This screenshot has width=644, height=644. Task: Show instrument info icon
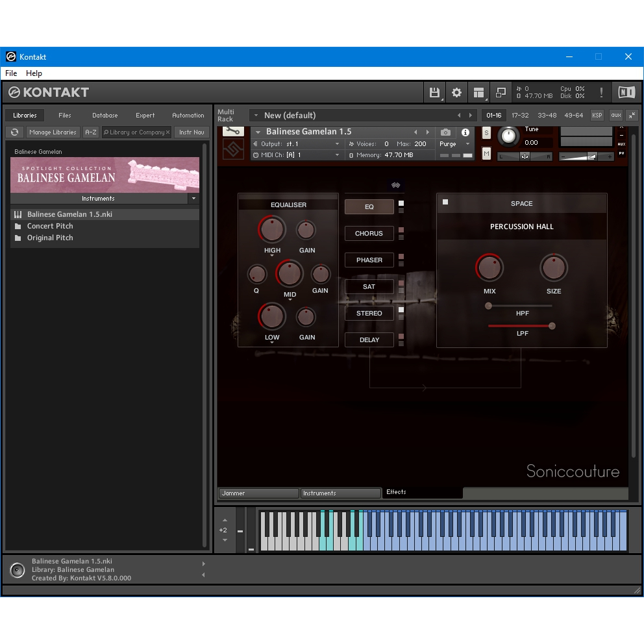coord(465,132)
